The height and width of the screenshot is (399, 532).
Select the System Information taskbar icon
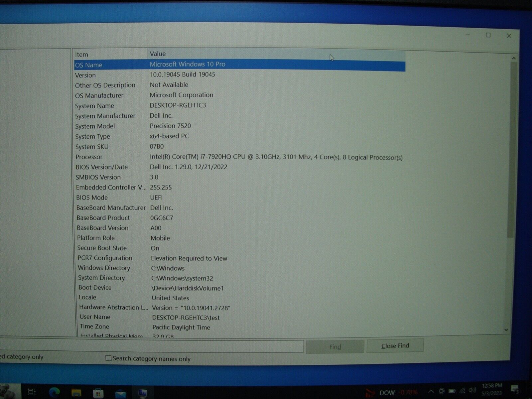[x=142, y=393]
